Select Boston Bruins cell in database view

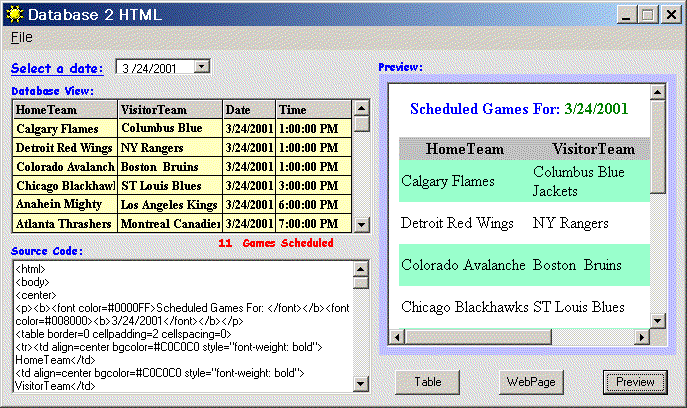pos(170,167)
